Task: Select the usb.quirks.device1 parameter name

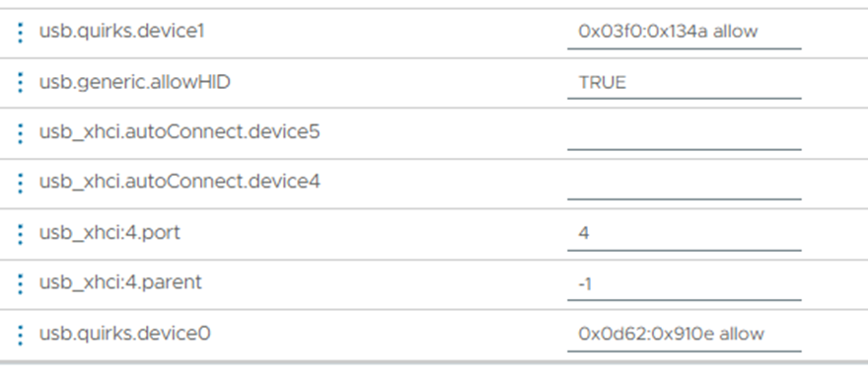Action: 121,32
